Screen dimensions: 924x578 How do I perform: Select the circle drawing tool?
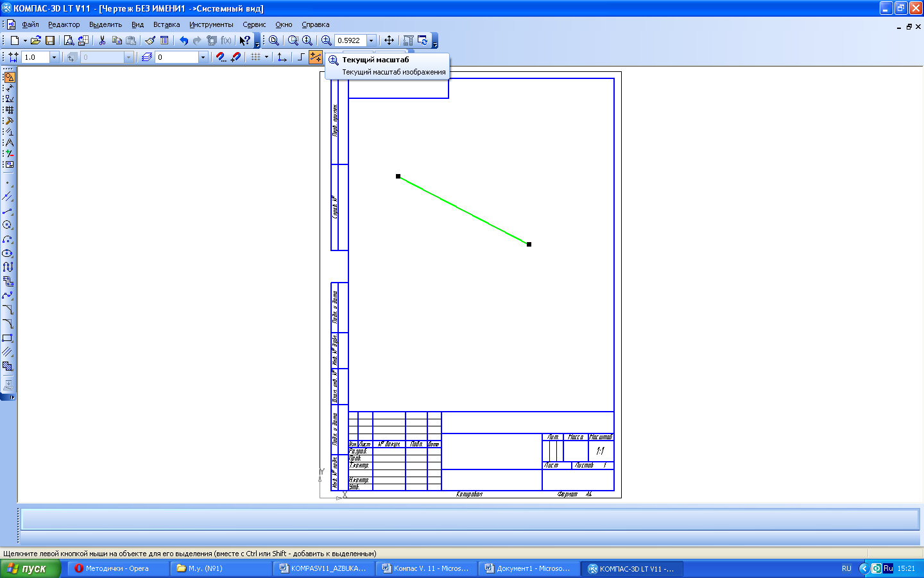click(x=8, y=225)
